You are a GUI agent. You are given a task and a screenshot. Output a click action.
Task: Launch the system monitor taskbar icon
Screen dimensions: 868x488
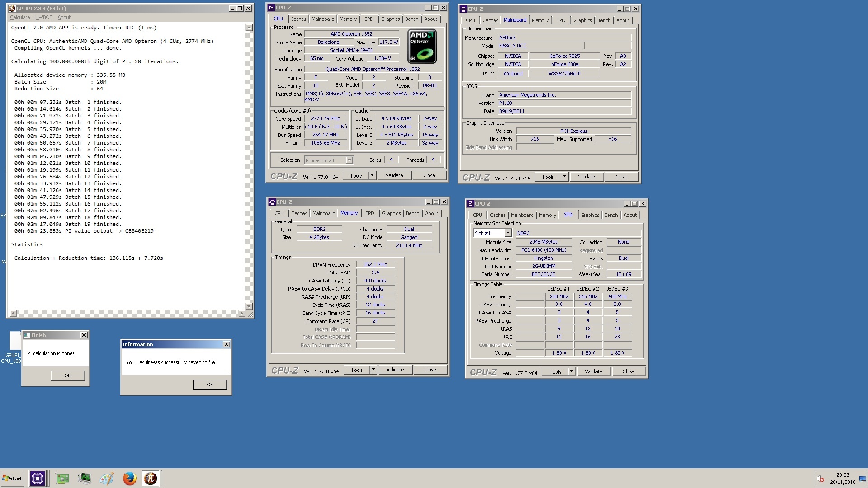pyautogui.click(x=84, y=478)
